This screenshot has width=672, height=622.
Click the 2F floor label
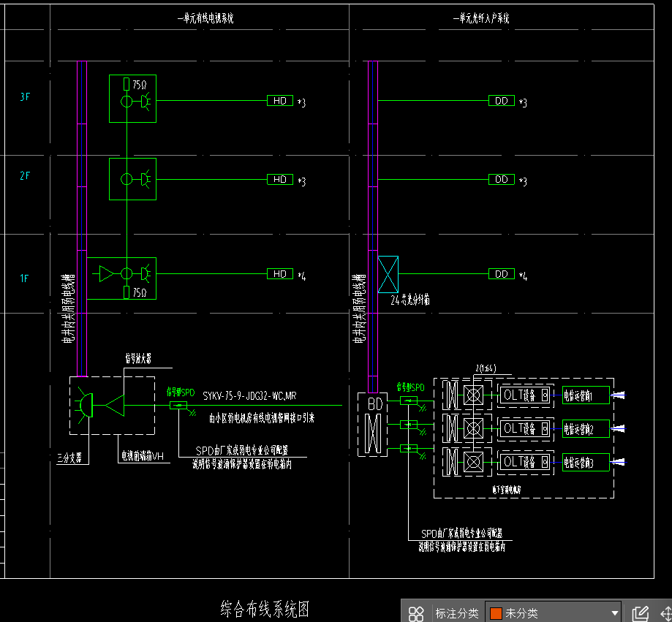pos(25,175)
